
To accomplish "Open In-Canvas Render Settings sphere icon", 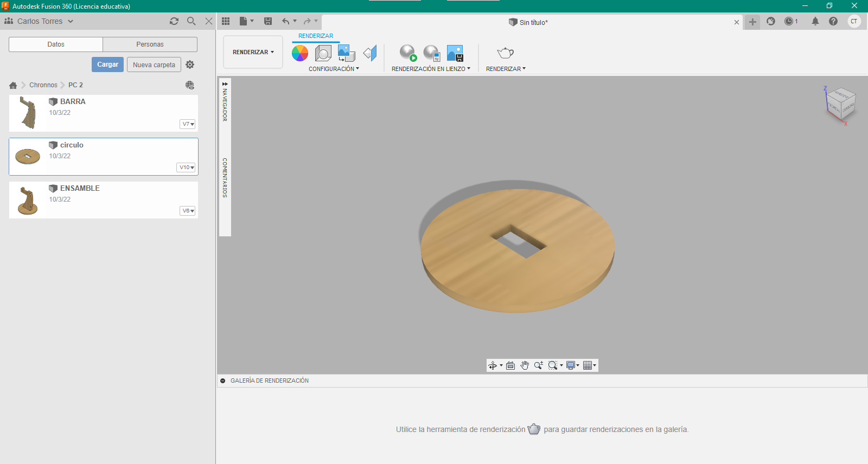I will [x=432, y=53].
